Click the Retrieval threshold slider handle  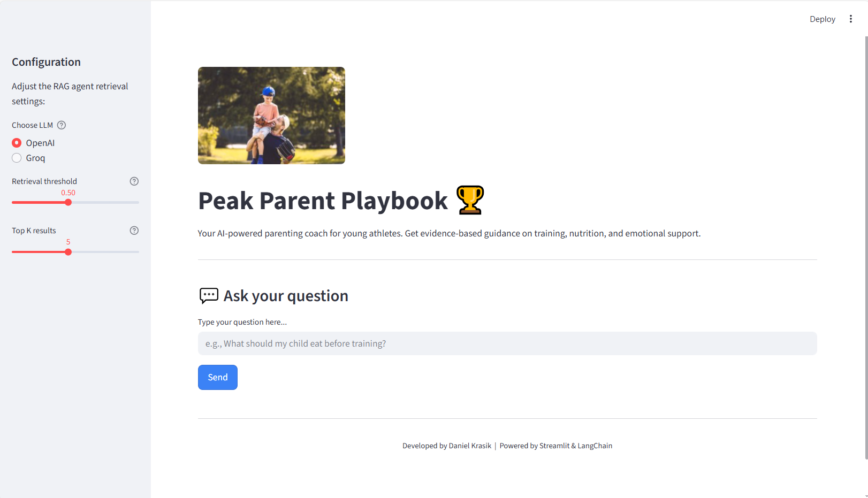click(x=68, y=202)
